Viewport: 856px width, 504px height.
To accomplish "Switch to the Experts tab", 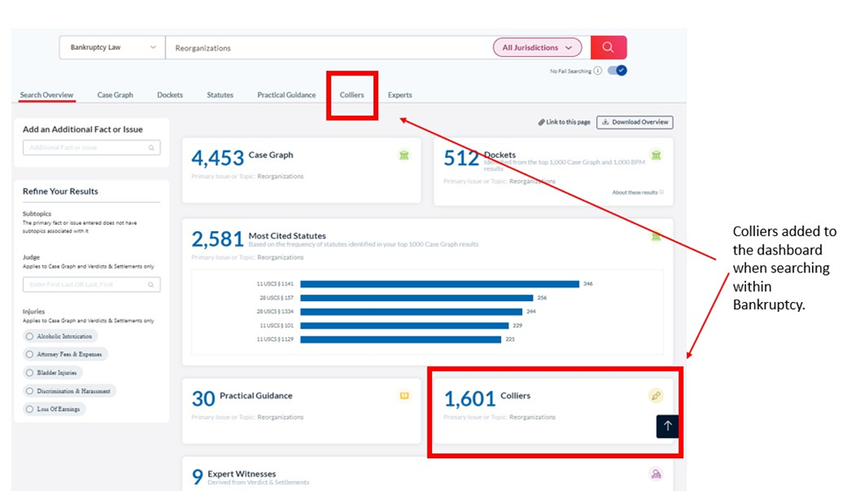I will tap(399, 95).
